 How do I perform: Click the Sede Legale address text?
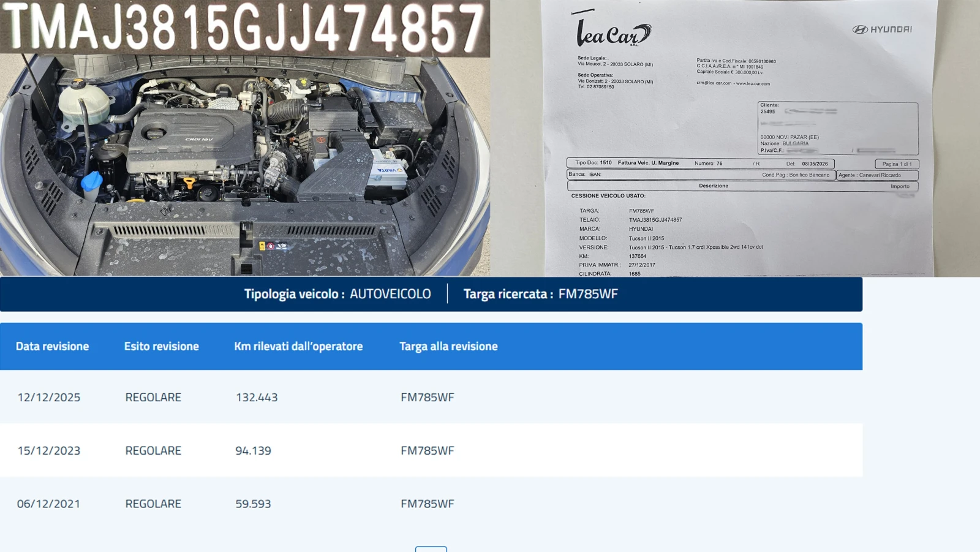pyautogui.click(x=615, y=64)
